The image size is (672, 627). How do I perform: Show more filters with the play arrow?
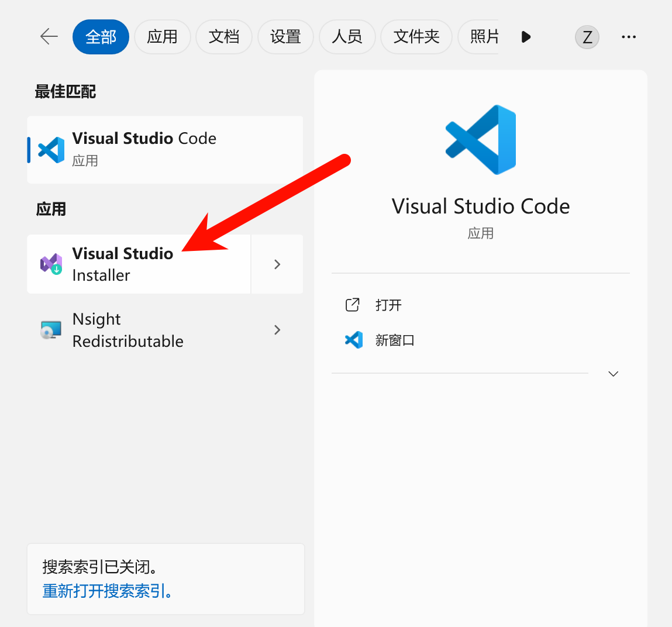click(526, 37)
